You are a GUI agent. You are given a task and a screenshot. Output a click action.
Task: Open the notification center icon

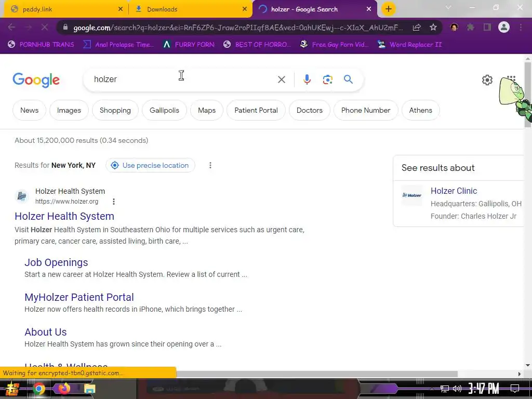tap(515, 389)
